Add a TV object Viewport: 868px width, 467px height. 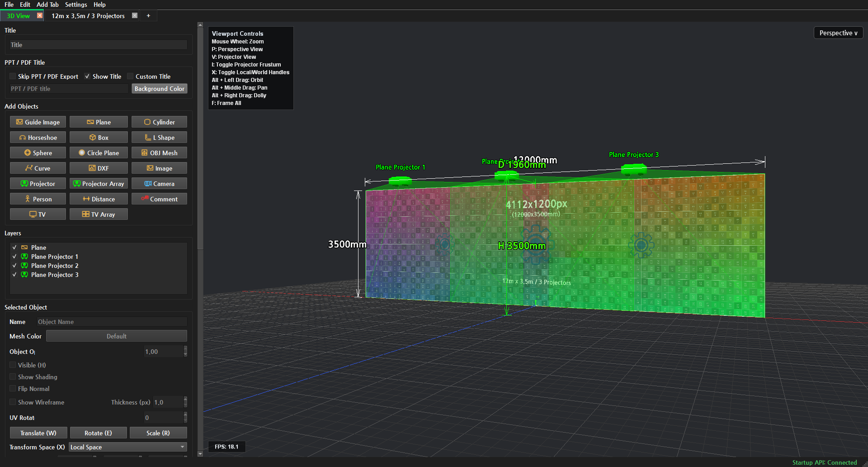click(x=38, y=214)
